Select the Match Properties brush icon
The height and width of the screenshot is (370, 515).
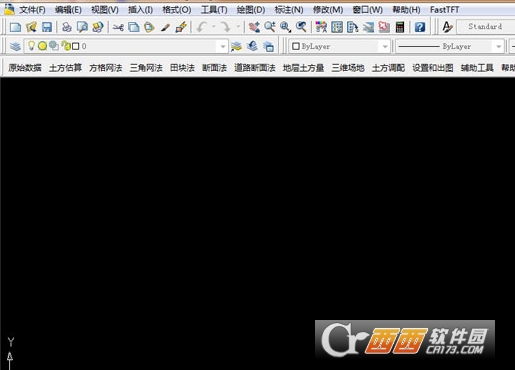point(165,27)
